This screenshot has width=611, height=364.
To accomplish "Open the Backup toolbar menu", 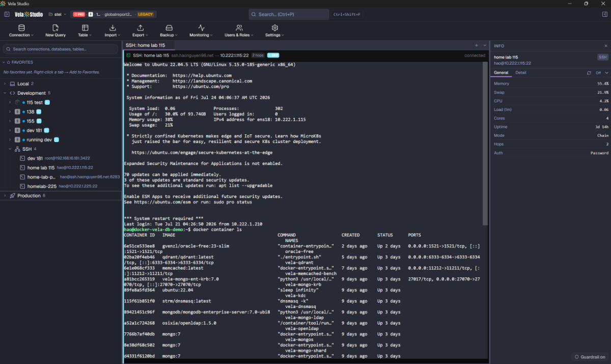I will pos(169,31).
